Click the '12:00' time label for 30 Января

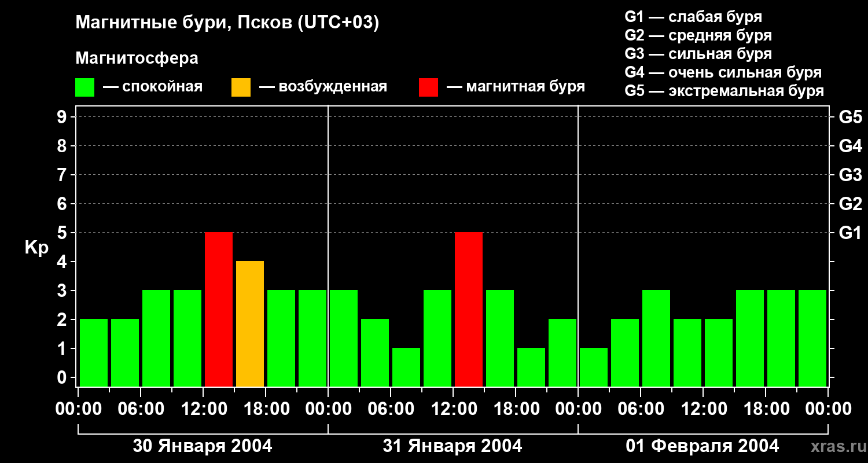pos(203,409)
